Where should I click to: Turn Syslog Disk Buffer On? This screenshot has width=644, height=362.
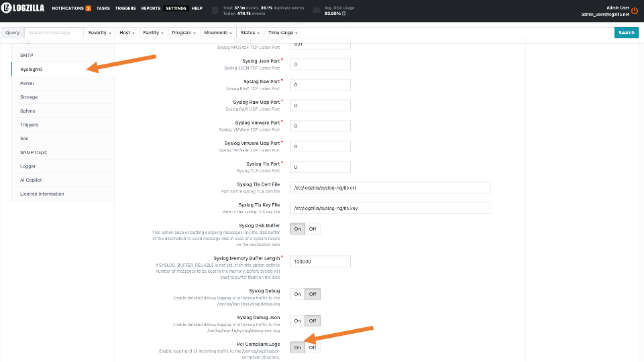297,229
